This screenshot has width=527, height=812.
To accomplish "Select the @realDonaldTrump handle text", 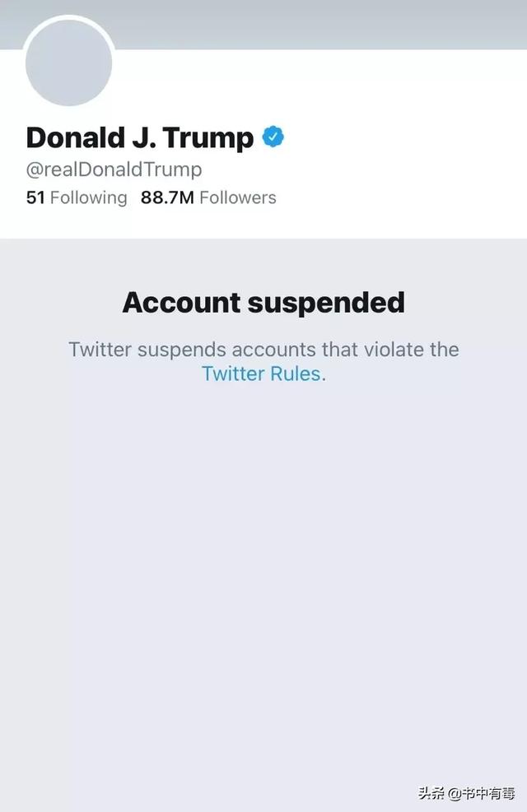I will tap(114, 169).
